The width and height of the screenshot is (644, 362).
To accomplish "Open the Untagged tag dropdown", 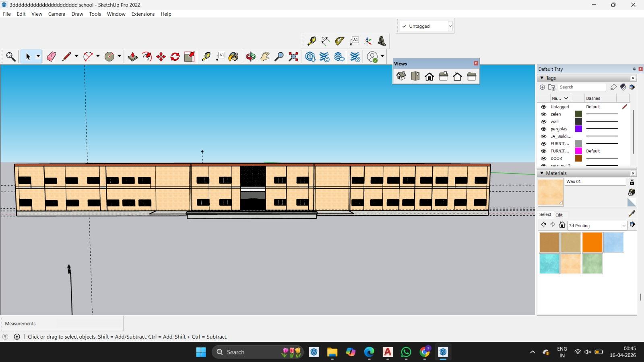I will 450,26.
